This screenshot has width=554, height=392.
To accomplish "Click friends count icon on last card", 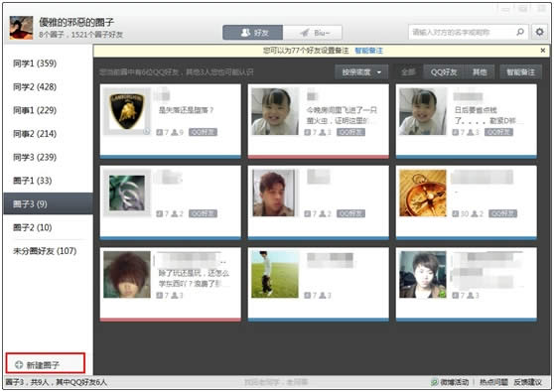I will point(471,296).
